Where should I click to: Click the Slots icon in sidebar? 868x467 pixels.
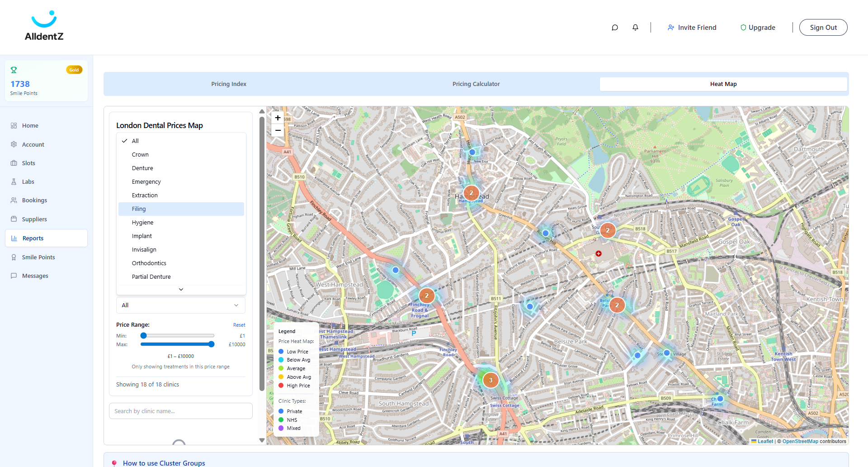point(14,163)
